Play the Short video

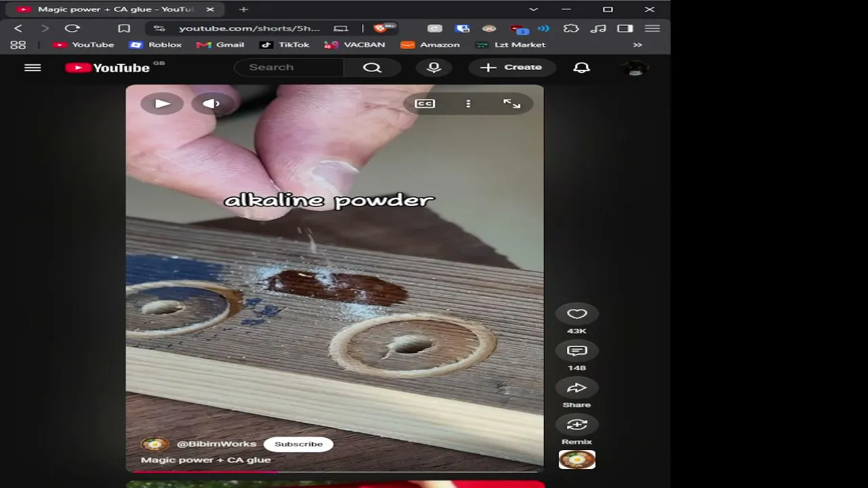coord(162,104)
